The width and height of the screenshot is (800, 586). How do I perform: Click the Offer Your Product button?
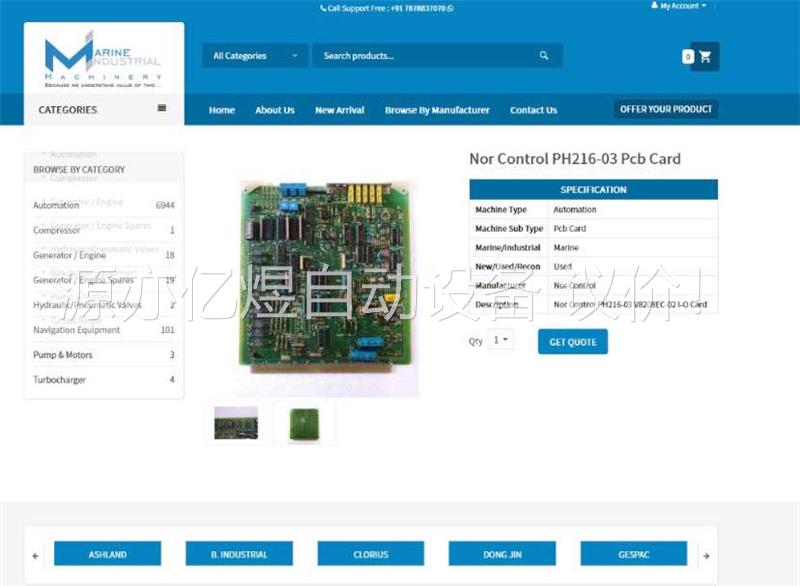tap(666, 109)
